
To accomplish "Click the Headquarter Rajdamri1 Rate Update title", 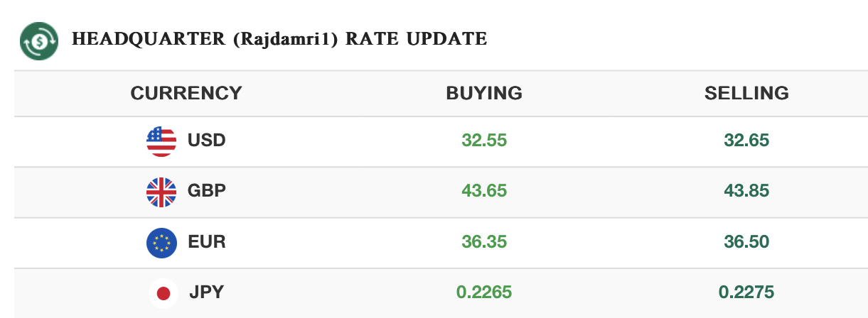I will tap(279, 39).
